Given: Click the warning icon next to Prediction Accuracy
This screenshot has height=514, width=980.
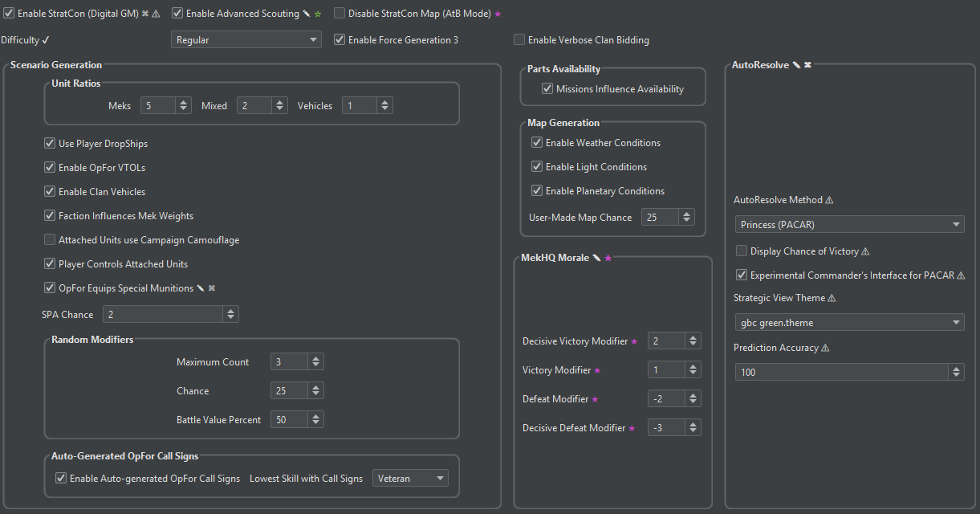Looking at the screenshot, I should click(825, 348).
